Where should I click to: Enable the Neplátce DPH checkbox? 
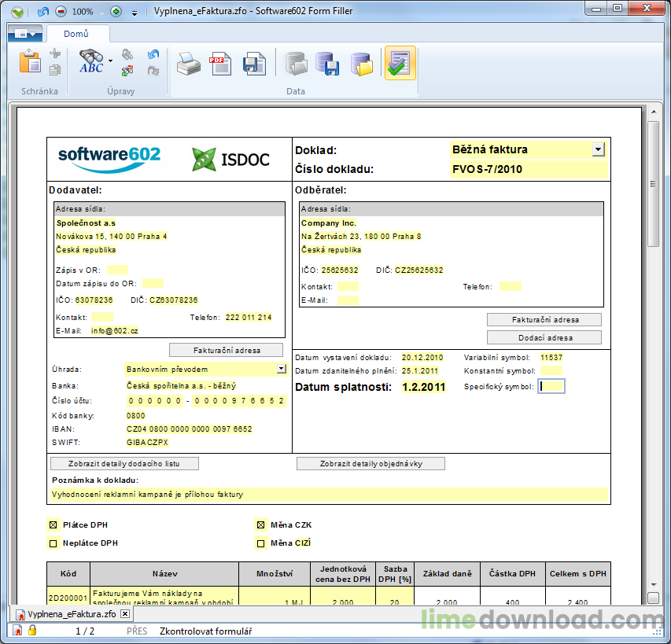click(x=53, y=543)
